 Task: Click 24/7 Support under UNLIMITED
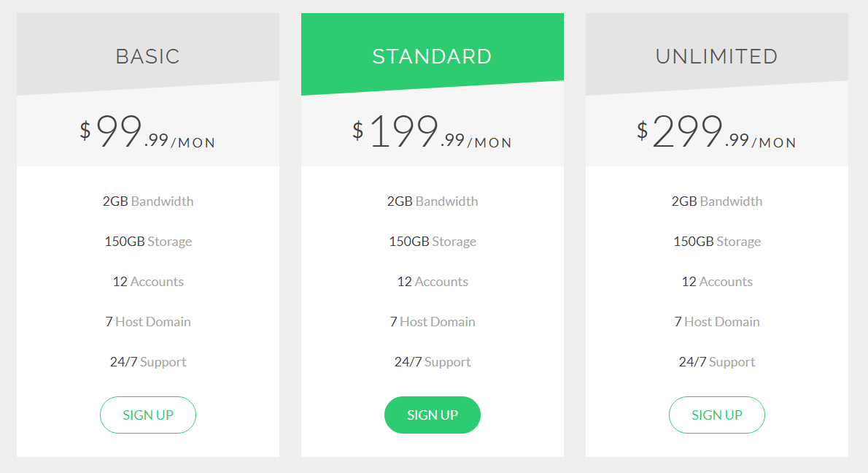coord(716,361)
